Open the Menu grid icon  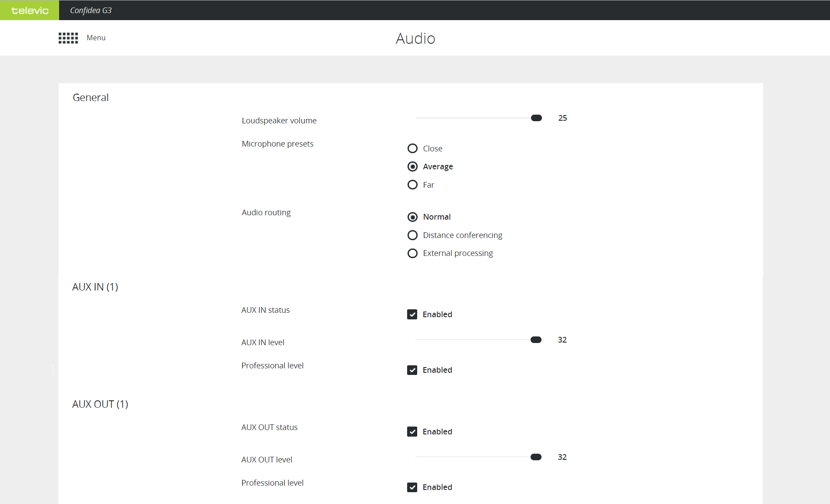tap(68, 38)
